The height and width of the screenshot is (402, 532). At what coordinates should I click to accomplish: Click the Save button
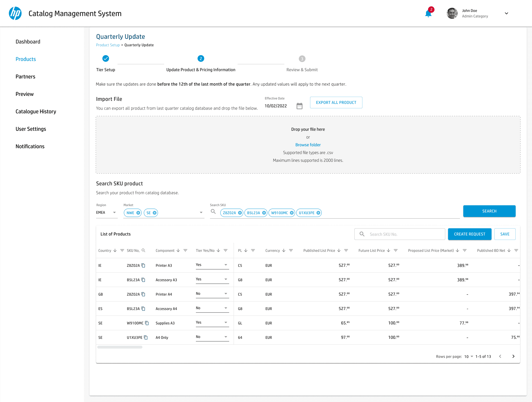click(x=505, y=234)
